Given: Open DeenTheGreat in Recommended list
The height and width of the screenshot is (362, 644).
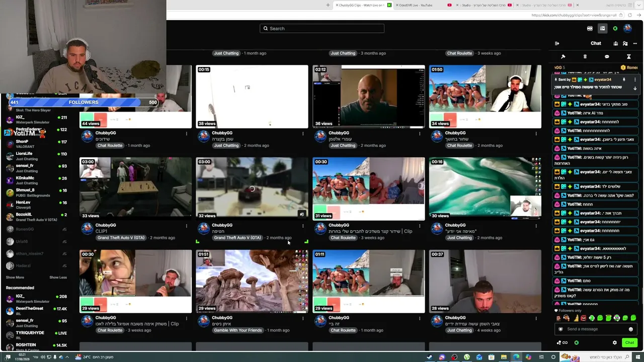Looking at the screenshot, I should (36, 311).
